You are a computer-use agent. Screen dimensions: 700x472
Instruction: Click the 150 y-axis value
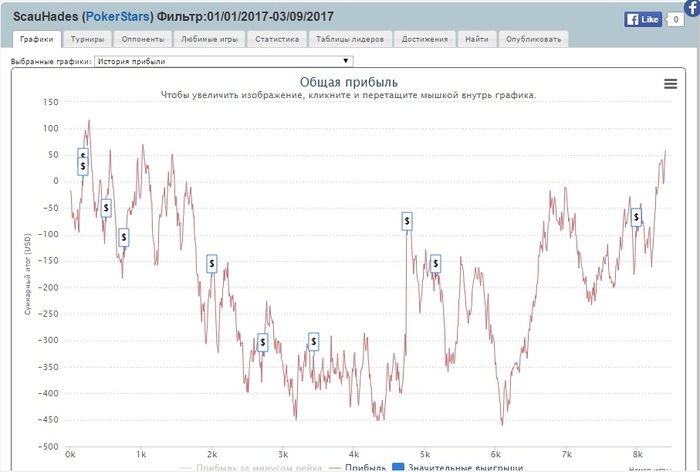51,102
